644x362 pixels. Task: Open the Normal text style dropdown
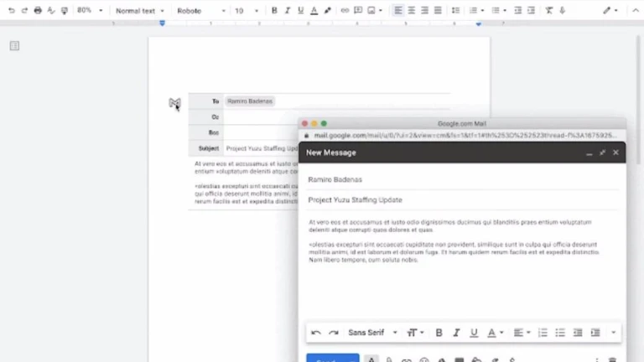139,11
